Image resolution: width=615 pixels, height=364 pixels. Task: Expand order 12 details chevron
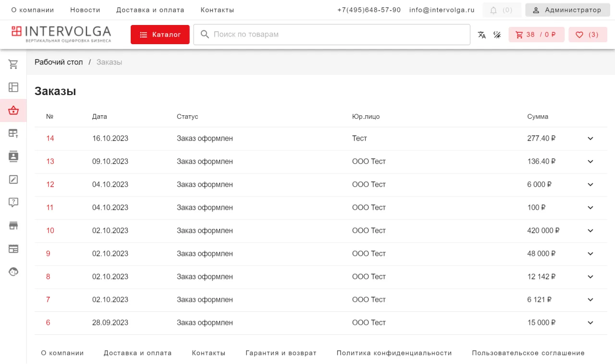click(x=590, y=184)
